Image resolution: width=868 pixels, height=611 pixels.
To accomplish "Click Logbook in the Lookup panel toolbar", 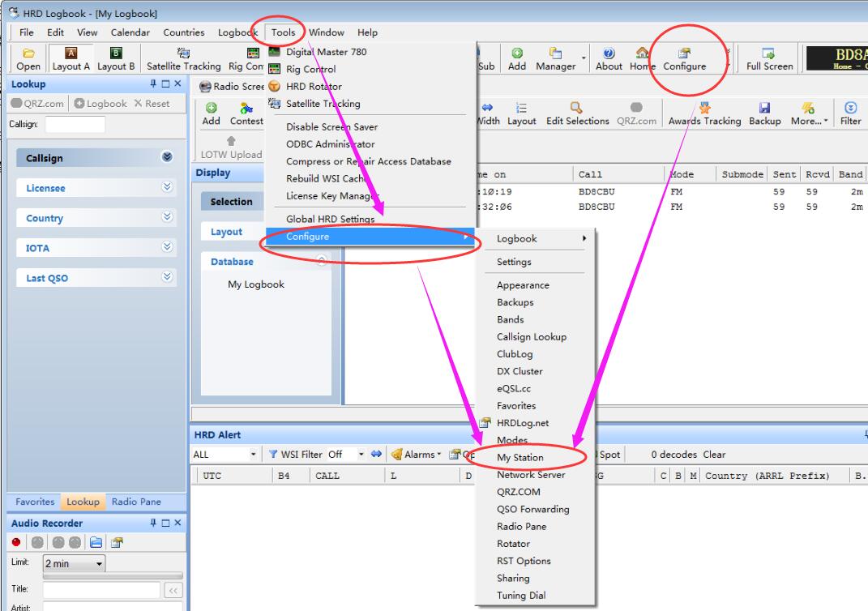I will click(x=100, y=104).
